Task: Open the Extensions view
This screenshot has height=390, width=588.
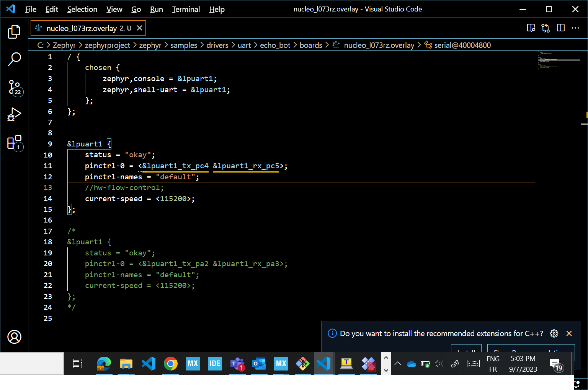Action: click(x=14, y=142)
